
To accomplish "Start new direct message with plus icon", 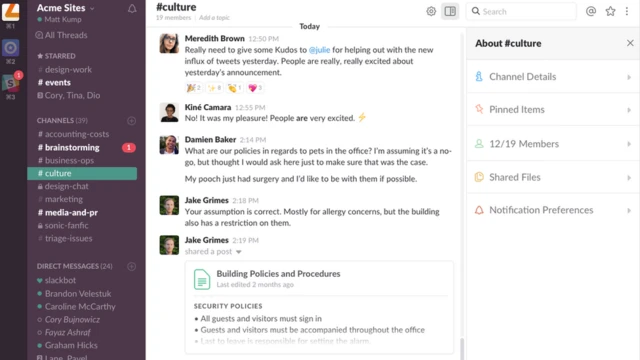I will click(x=131, y=266).
